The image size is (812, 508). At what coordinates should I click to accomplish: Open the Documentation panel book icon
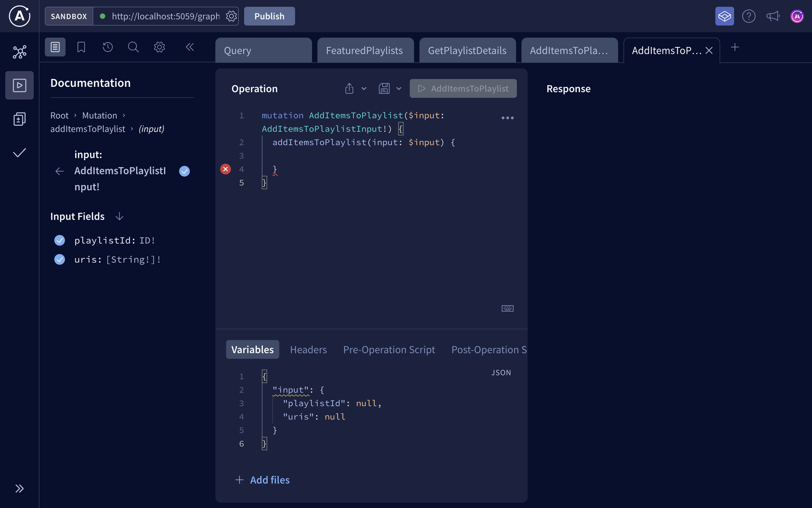[55, 47]
